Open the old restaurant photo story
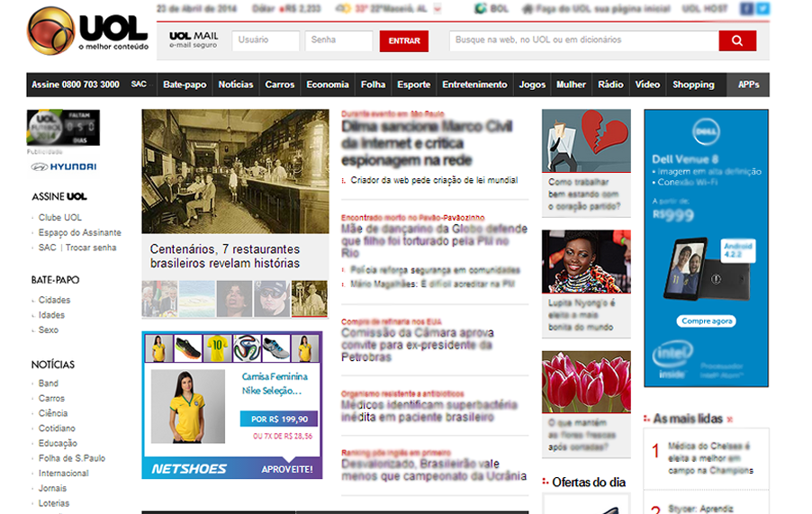The width and height of the screenshot is (812, 514). point(235,171)
